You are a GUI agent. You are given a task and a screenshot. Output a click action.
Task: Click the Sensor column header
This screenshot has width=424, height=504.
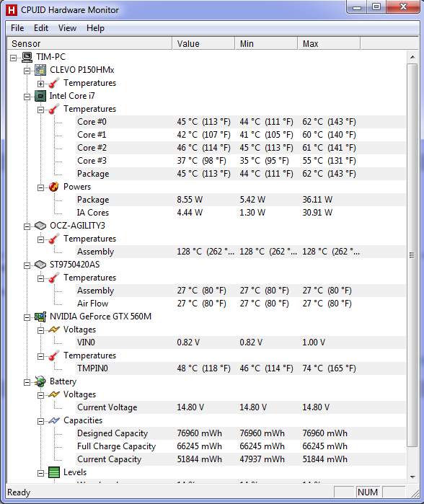[89, 43]
